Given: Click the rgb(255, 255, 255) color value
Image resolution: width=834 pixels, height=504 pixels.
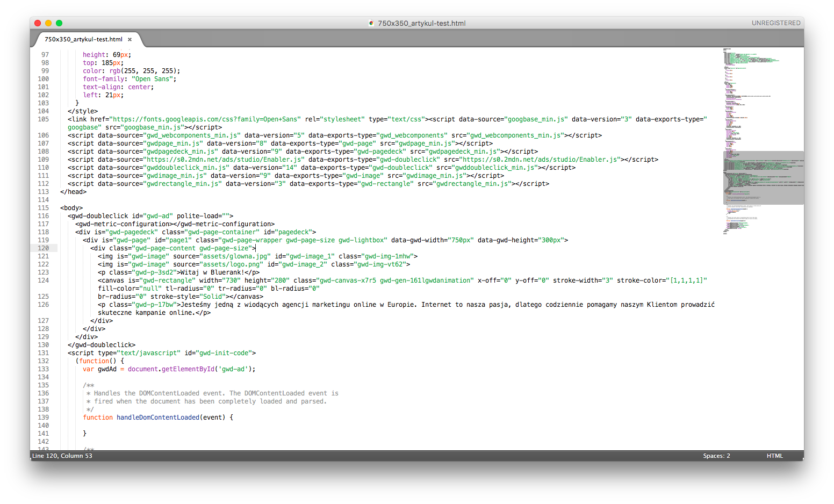Looking at the screenshot, I should (x=143, y=71).
